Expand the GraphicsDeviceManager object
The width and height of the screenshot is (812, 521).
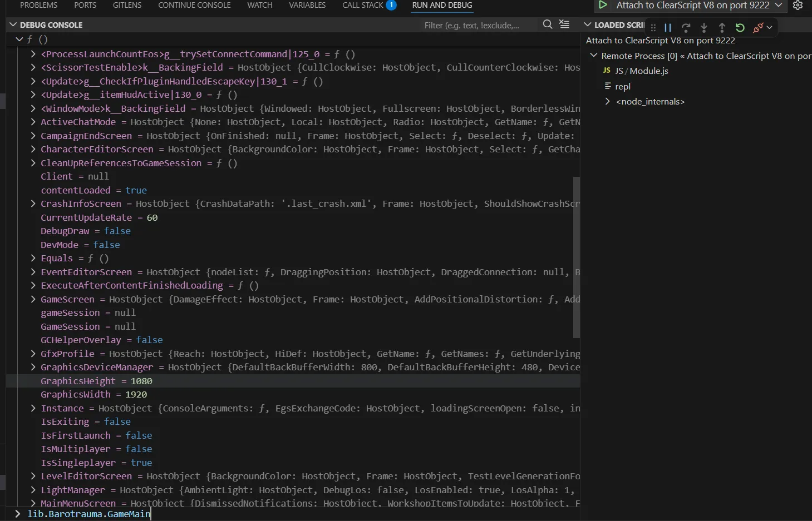pyautogui.click(x=33, y=368)
